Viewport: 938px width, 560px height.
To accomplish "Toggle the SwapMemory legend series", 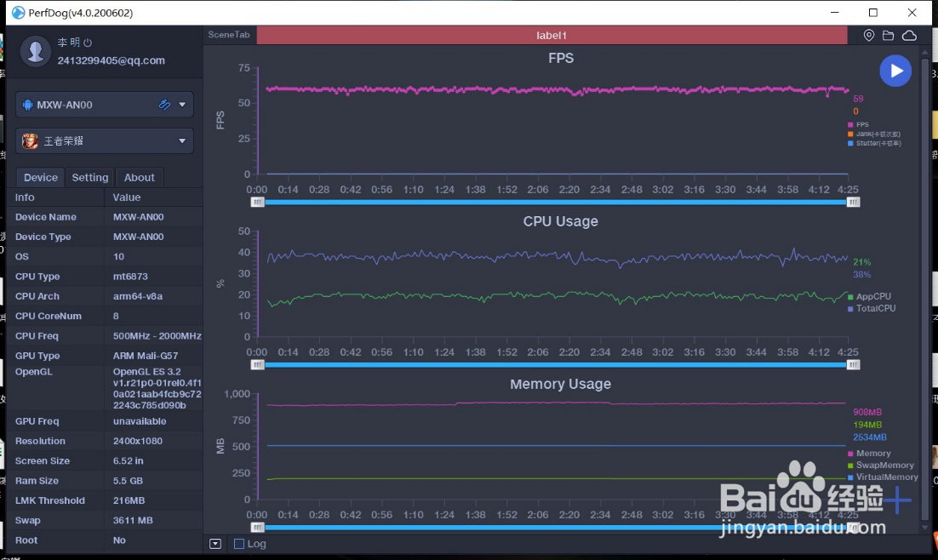I will coord(881,465).
